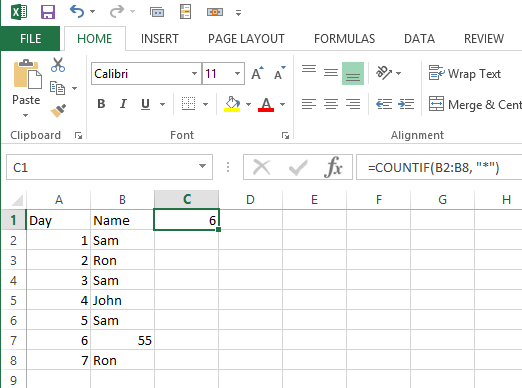Open Insert Function fx dialog
Screen dimensions: 522x388
(x=333, y=167)
